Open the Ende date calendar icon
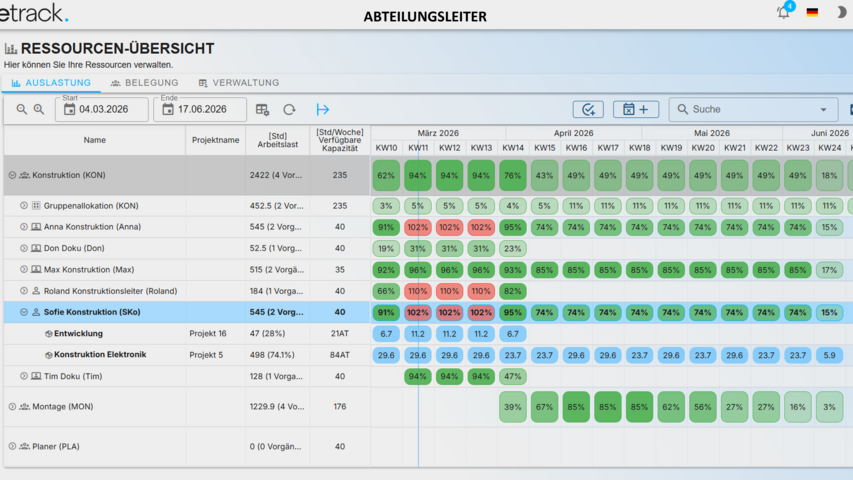The width and height of the screenshot is (853, 480). tap(168, 109)
